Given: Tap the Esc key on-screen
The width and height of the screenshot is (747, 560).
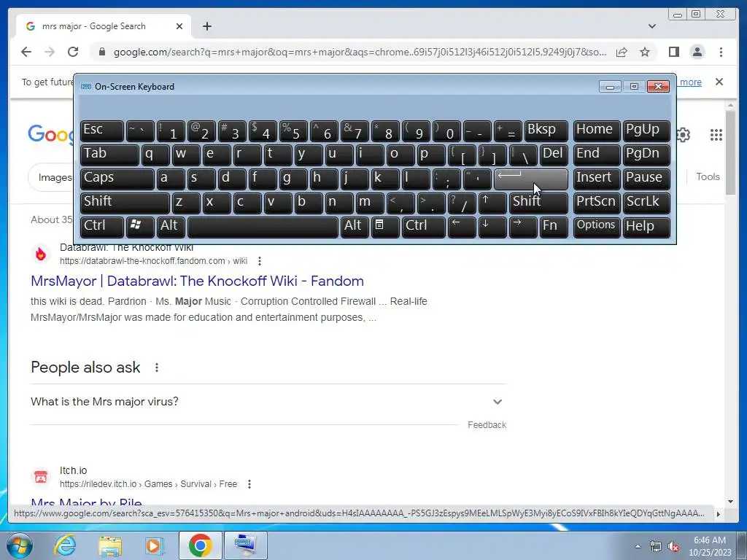Looking at the screenshot, I should click(101, 131).
